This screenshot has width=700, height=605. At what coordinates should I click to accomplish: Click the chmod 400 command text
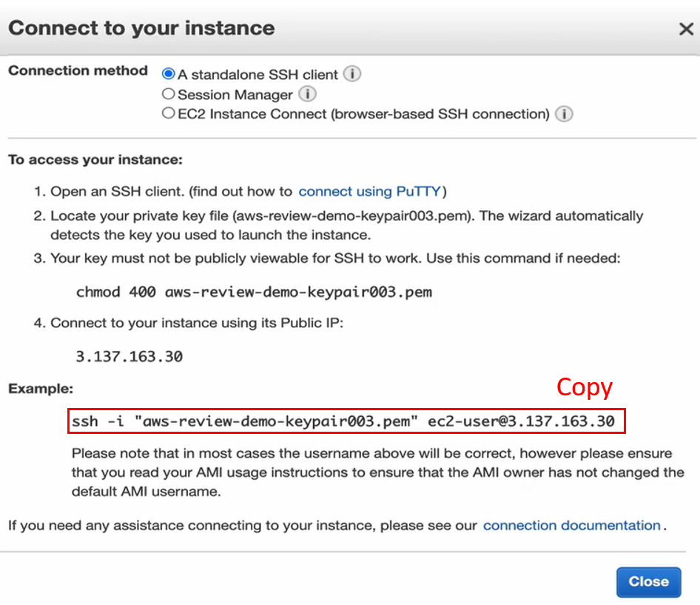pos(254,292)
